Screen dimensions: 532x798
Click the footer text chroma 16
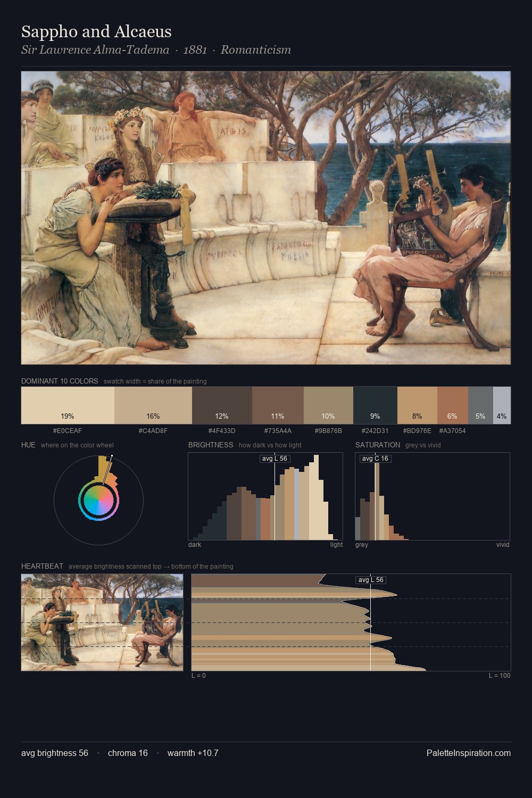pyautogui.click(x=128, y=753)
